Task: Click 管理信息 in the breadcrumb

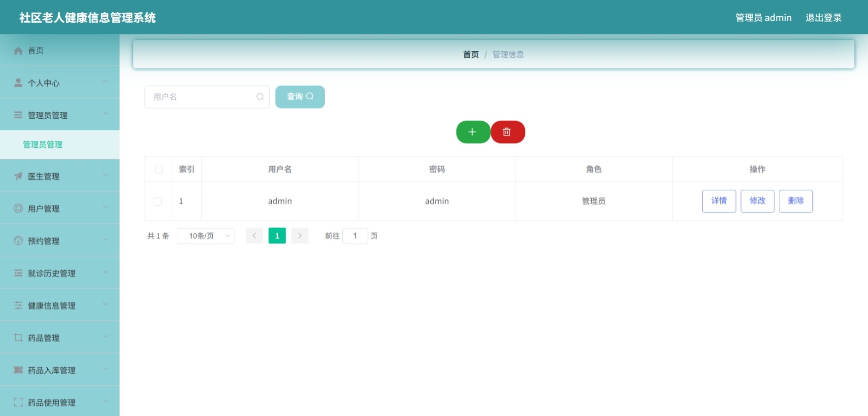Action: coord(508,54)
